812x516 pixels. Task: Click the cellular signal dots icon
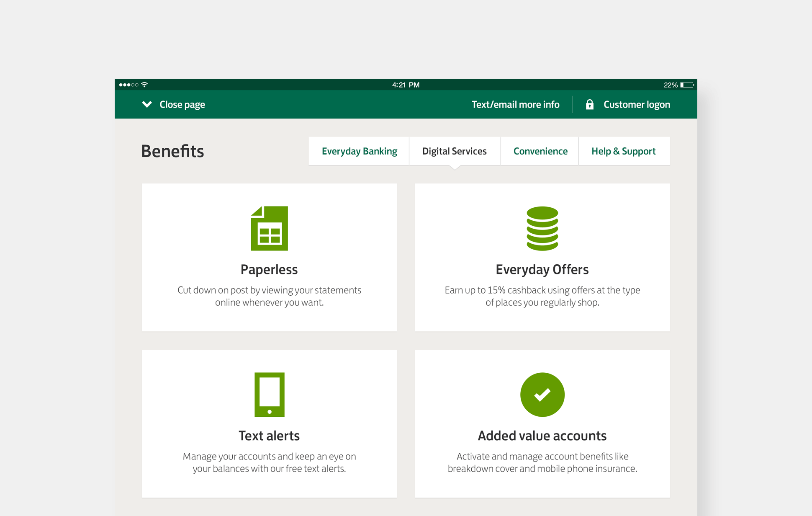point(129,85)
